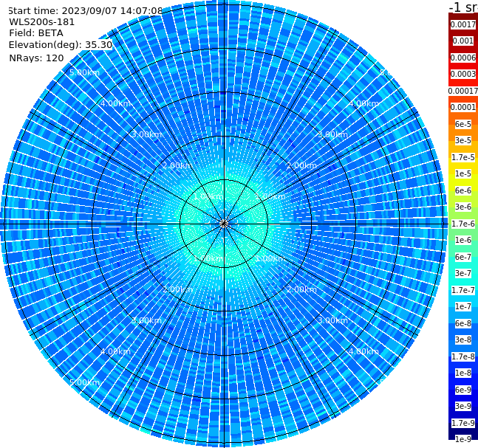Click the 3e-9 colorbar label
Image resolution: width=478 pixels, height=448 pixels.
[x=463, y=406]
